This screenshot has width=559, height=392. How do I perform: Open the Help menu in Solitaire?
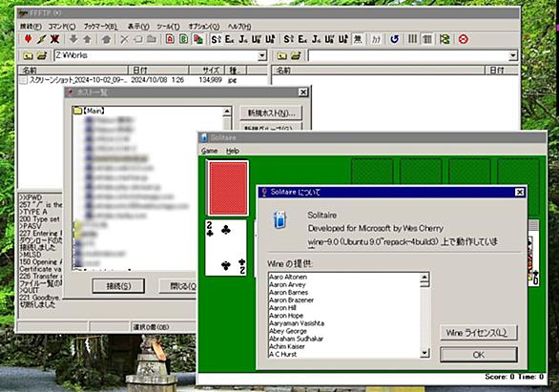point(233,151)
